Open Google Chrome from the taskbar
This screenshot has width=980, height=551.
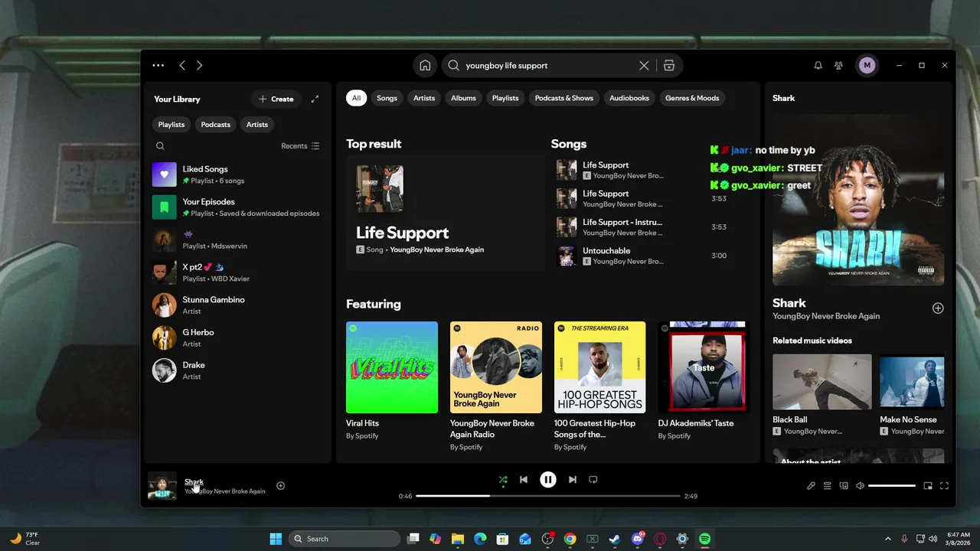click(570, 539)
